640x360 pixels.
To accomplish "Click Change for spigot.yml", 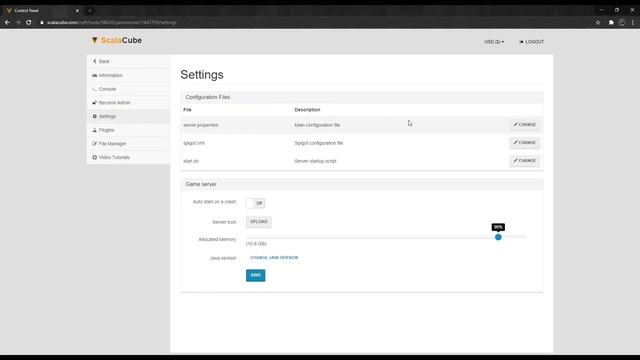I will (524, 143).
